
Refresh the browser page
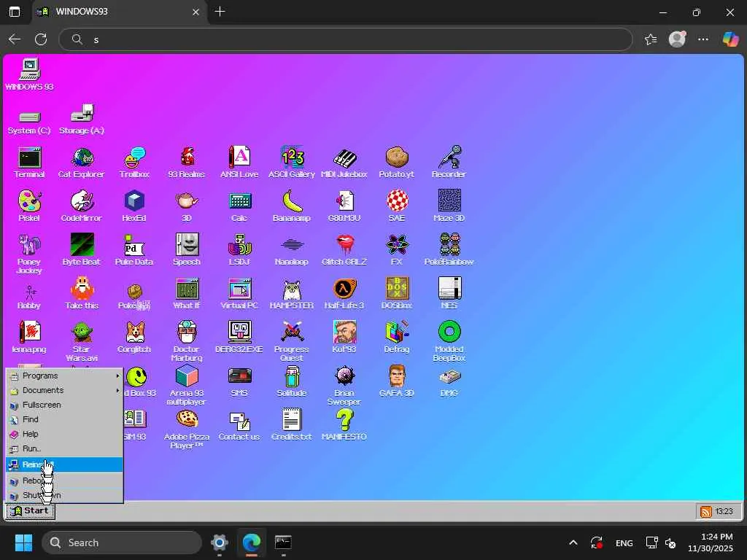click(x=41, y=39)
